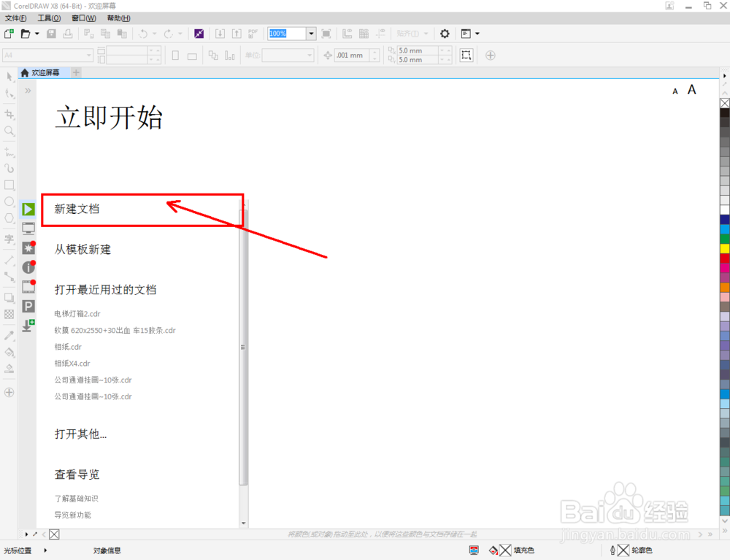Click the Get More download icon
Screen dimensions: 730x560
point(28,326)
